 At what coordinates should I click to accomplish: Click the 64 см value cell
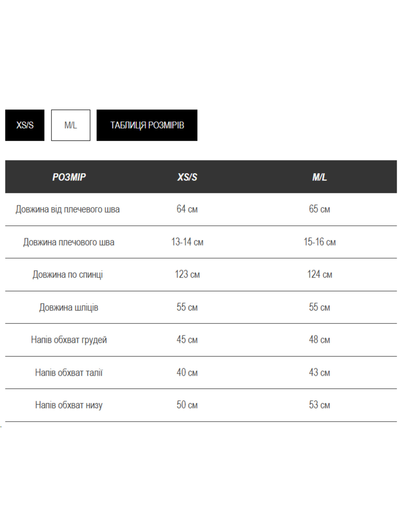click(187, 209)
